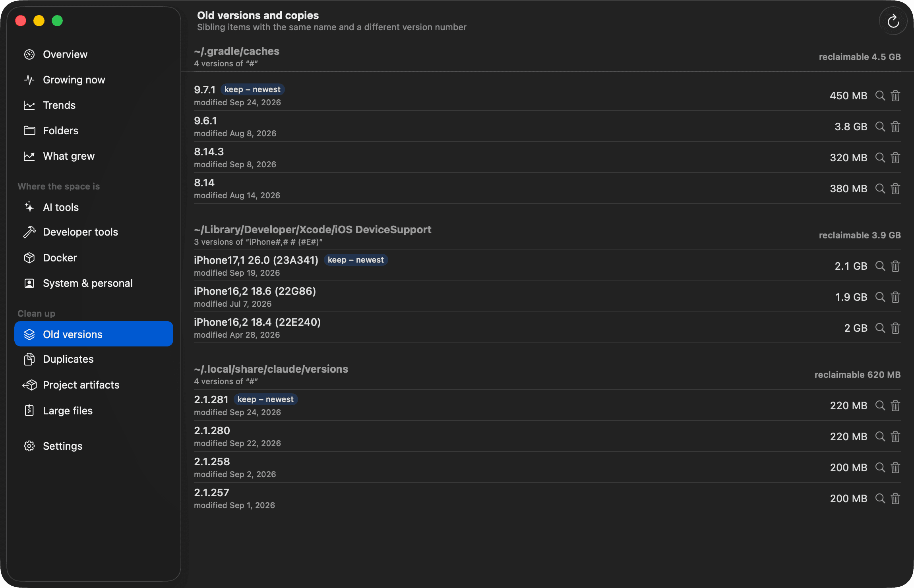Click 'keep – newest' badge on 2.1.281
914x588 pixels.
(265, 399)
